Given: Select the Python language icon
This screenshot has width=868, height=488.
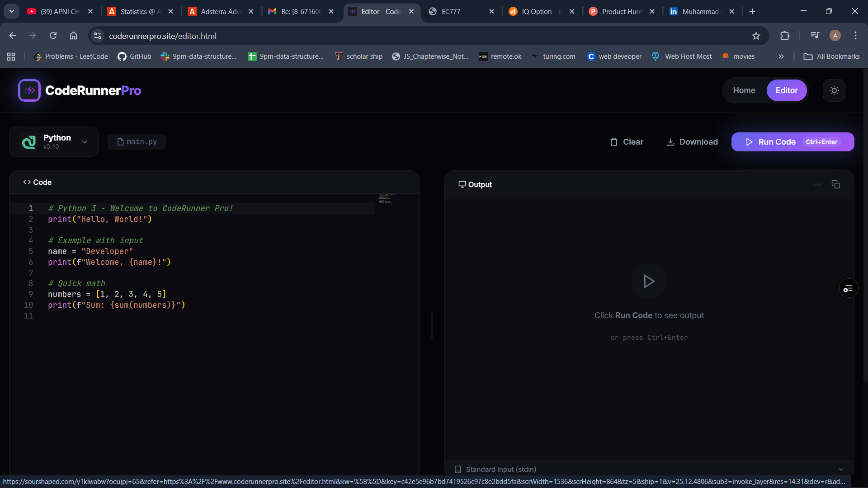Looking at the screenshot, I should point(28,141).
